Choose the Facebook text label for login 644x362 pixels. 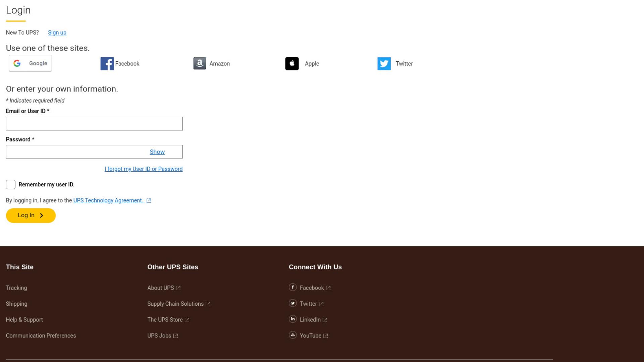[127, 64]
